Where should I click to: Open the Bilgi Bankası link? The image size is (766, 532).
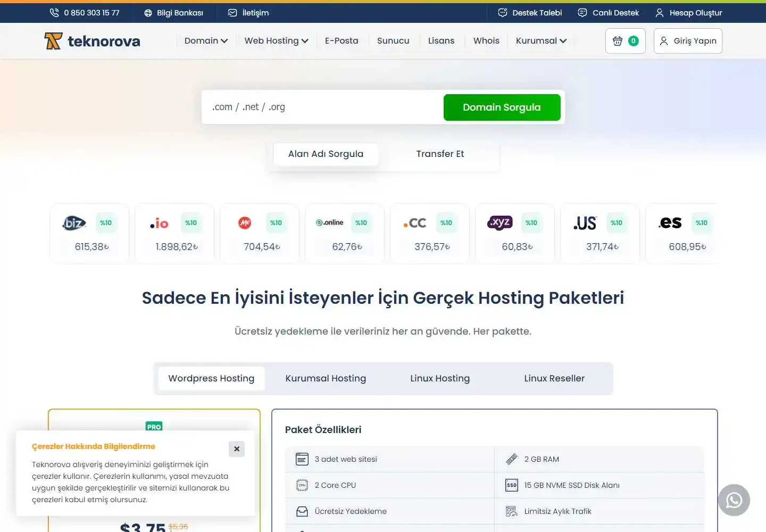tap(173, 13)
